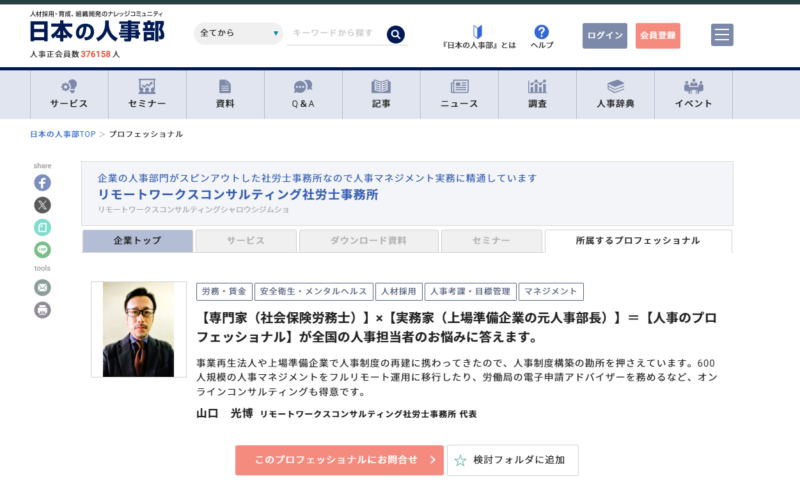Click the 山口 光博 name text

[x=224, y=413]
